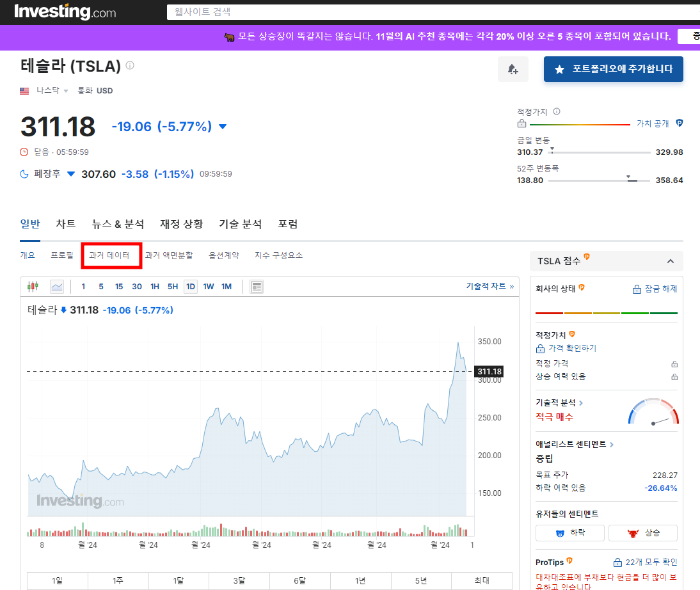
Task: Click the alert bell icon
Action: [x=513, y=69]
